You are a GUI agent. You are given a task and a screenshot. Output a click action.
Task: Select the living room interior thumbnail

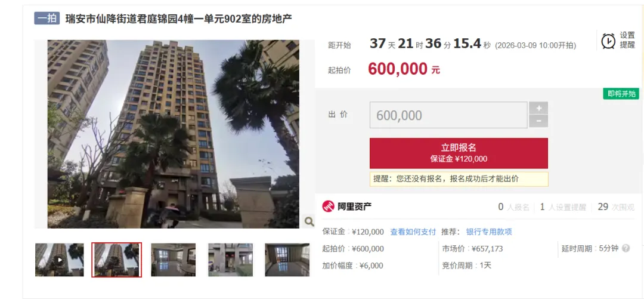point(174,260)
